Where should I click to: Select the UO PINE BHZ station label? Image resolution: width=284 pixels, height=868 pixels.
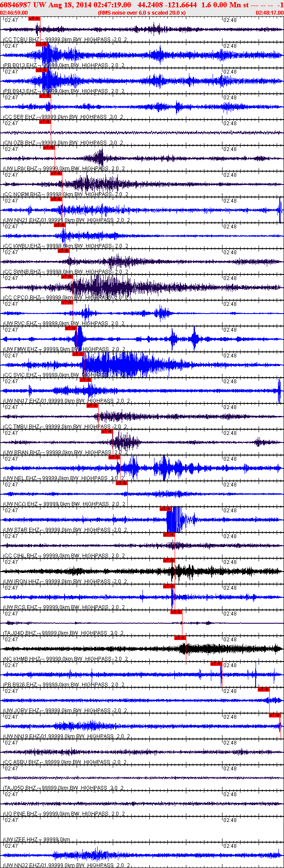[21, 814]
